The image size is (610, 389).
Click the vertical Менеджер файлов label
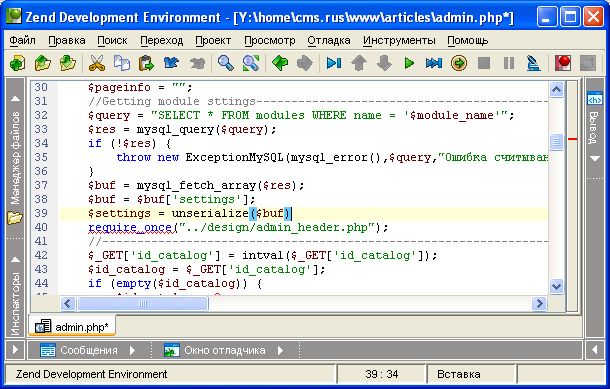pyautogui.click(x=15, y=158)
